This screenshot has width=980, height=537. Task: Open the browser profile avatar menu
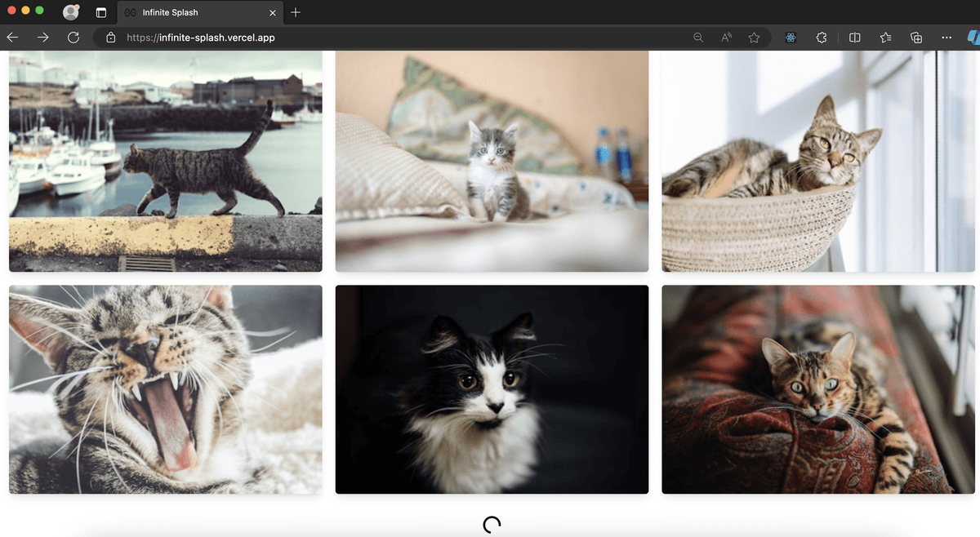click(71, 12)
